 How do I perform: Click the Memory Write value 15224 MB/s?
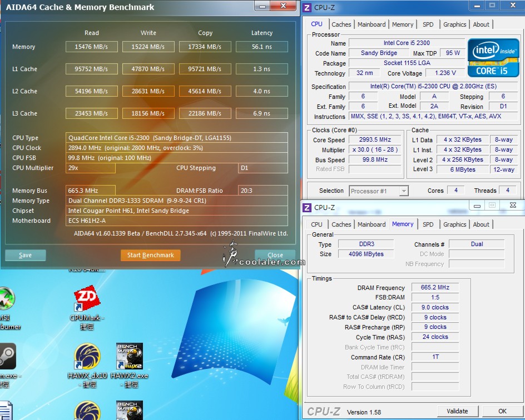[x=148, y=47]
